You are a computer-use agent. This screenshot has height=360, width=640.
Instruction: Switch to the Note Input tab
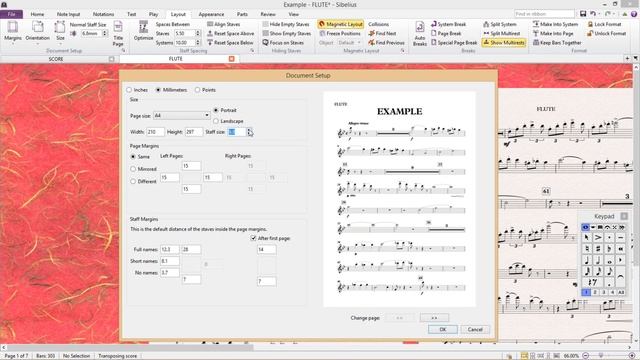point(68,14)
